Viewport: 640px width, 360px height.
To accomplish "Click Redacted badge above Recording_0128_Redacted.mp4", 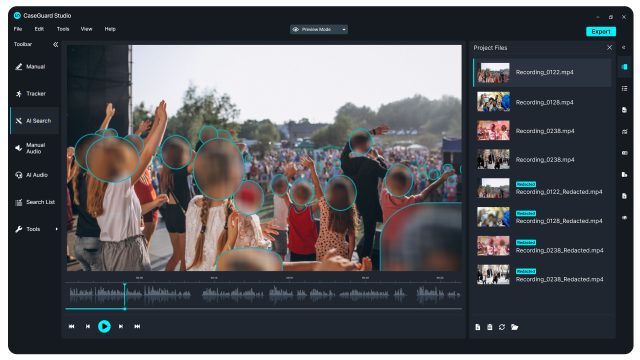I will [x=526, y=213].
